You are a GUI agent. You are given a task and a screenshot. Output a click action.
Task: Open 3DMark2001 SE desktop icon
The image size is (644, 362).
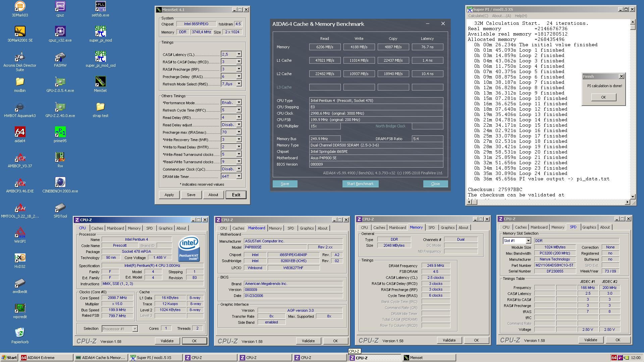point(20,34)
